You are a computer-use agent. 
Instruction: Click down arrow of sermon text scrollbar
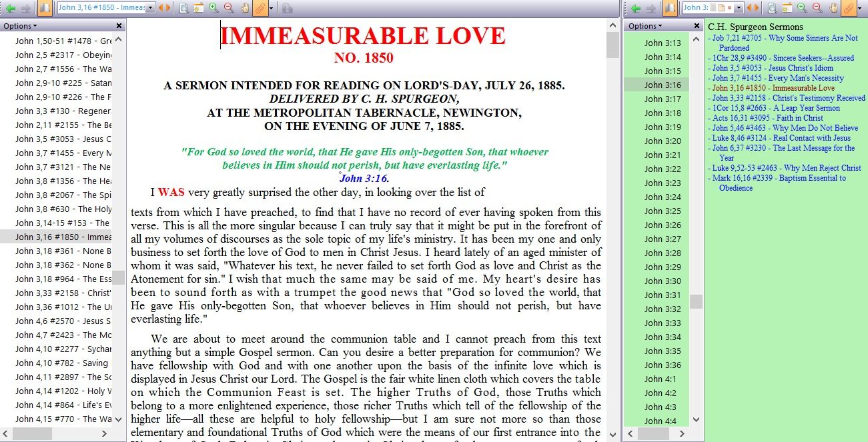612,435
